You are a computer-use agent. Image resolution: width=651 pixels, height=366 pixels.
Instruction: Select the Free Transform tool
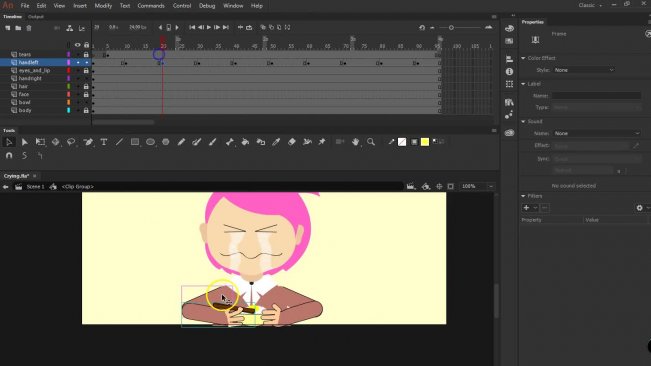[x=40, y=142]
